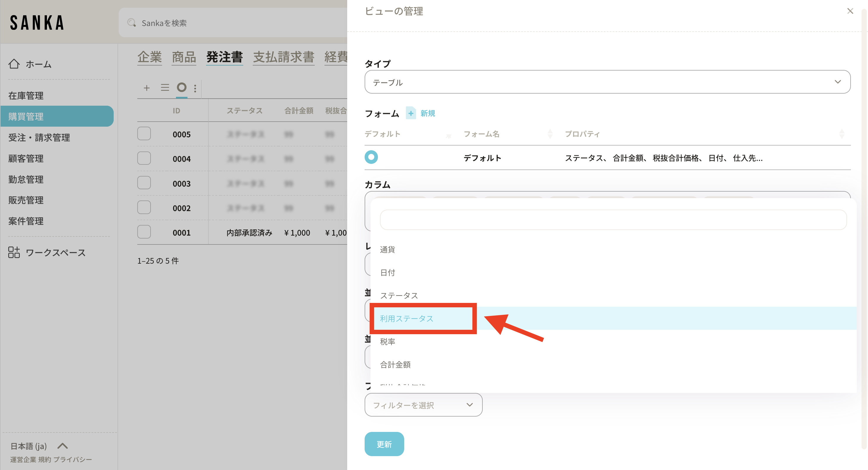
Task: Expand the type dropdown showing テーブル
Action: pos(607,82)
